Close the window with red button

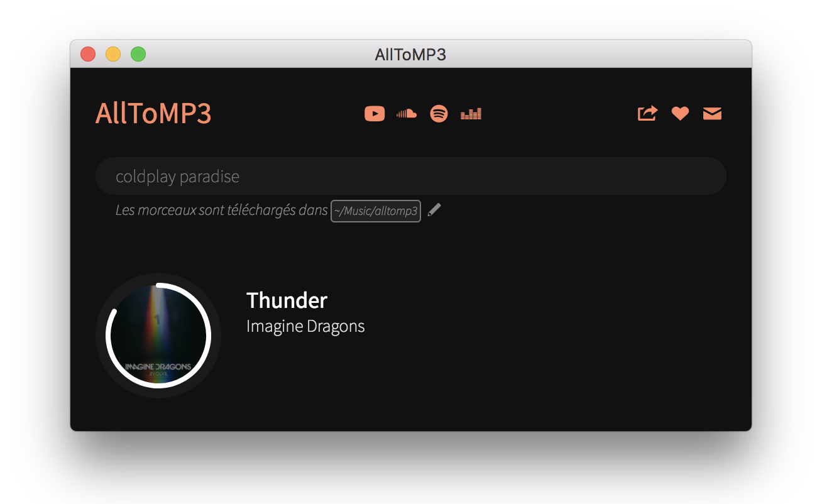pyautogui.click(x=88, y=54)
